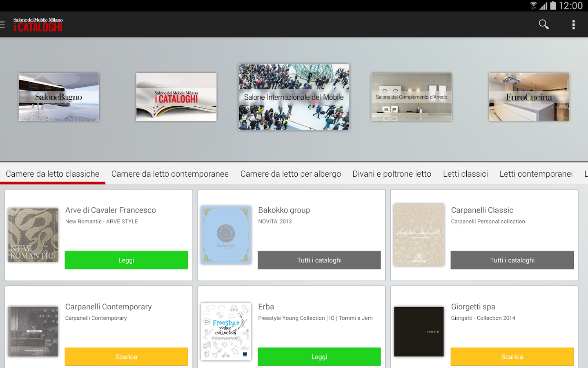Open the Bakokko blue catalog cover
Viewport: 588px width, 368px height.
pos(226,235)
